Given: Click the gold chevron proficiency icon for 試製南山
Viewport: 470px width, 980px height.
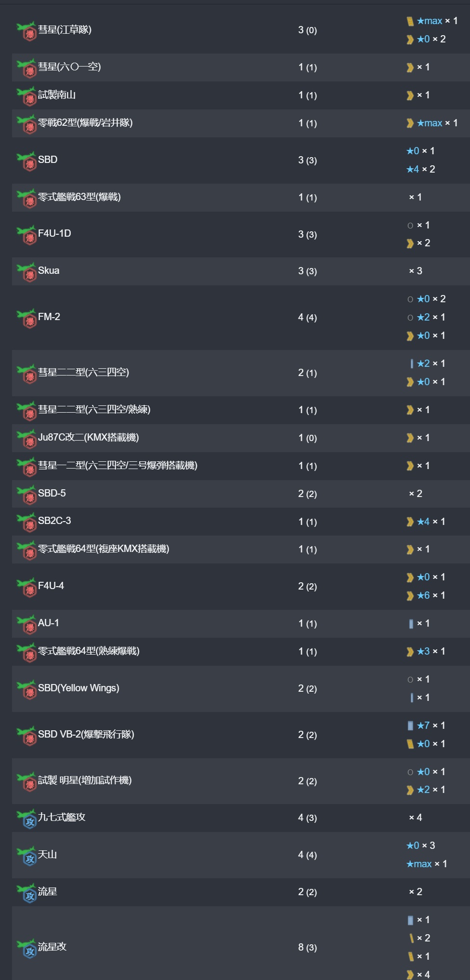Looking at the screenshot, I should coord(410,95).
